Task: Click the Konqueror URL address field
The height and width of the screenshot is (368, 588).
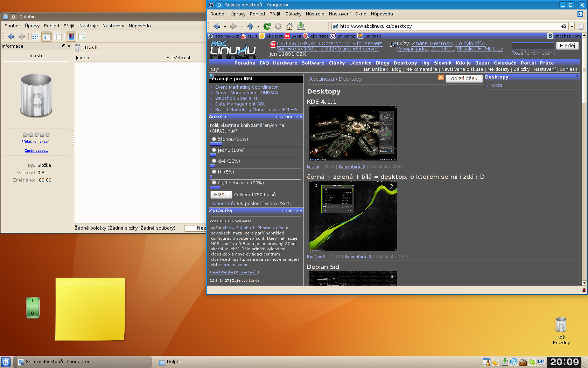Action: click(x=450, y=26)
